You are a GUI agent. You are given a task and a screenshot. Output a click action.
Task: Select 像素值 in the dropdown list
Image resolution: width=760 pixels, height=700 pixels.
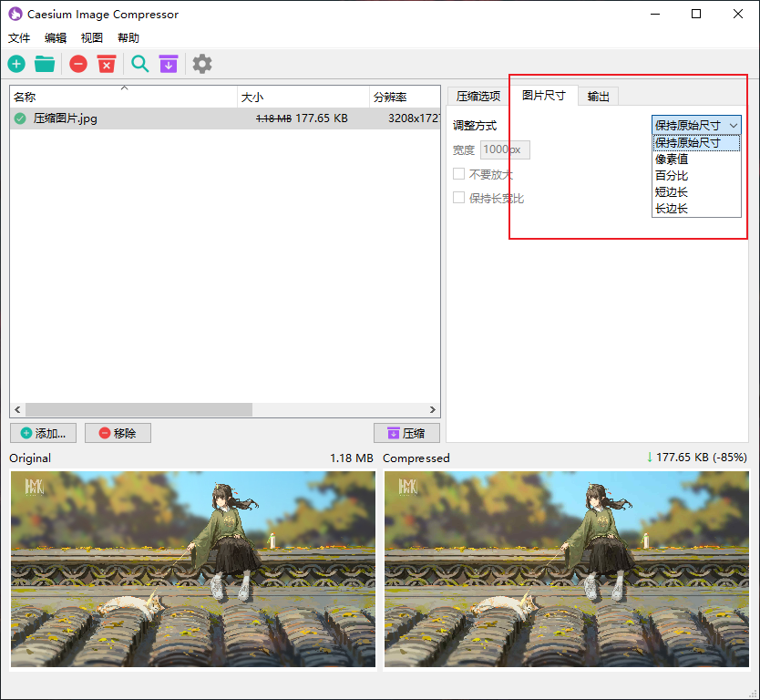672,160
